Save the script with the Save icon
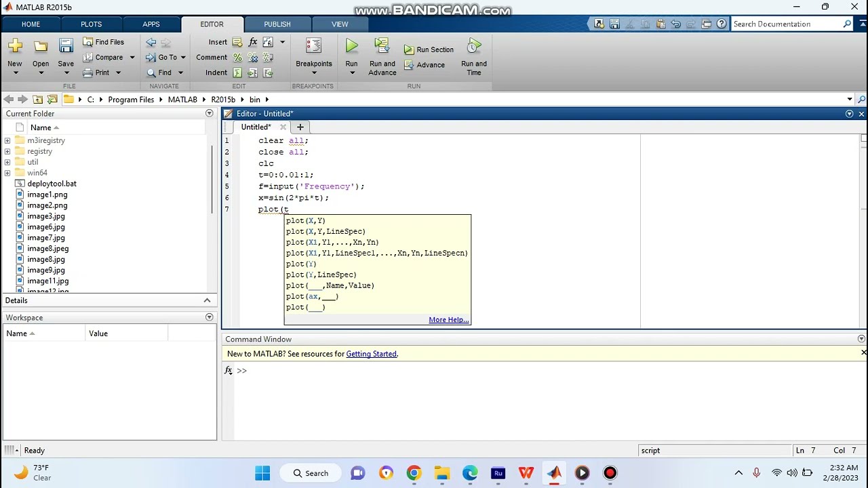The height and width of the screenshot is (488, 868). (x=66, y=47)
